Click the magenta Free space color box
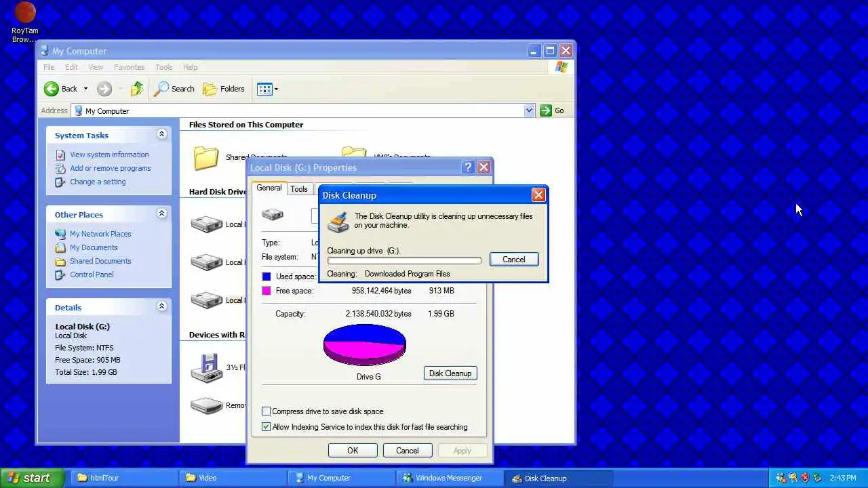This screenshot has height=488, width=868. (267, 291)
